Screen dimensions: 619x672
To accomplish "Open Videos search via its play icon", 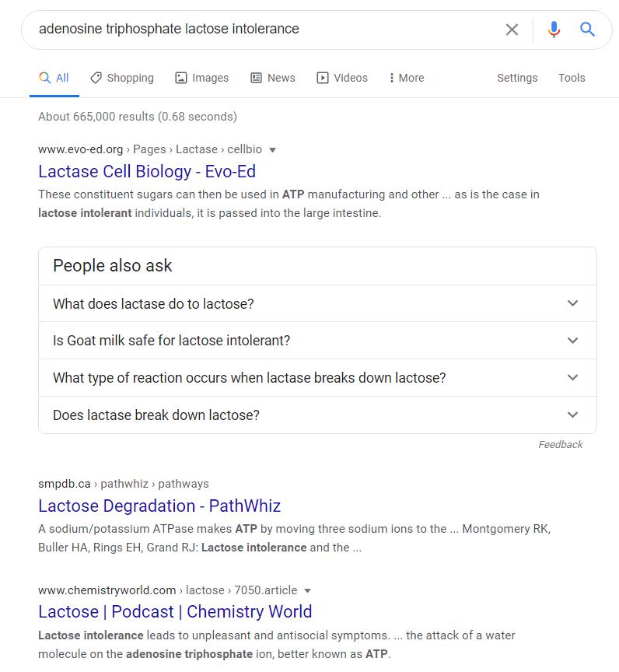I will (x=323, y=78).
